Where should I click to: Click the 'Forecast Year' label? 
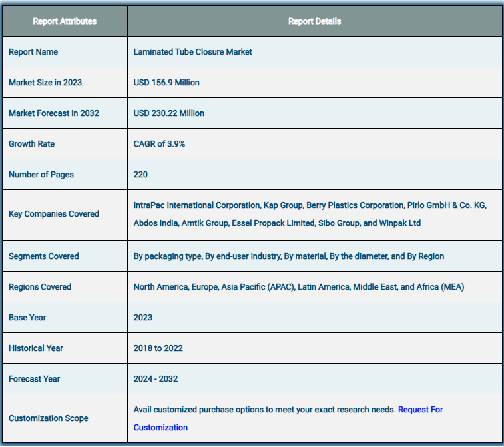(34, 379)
